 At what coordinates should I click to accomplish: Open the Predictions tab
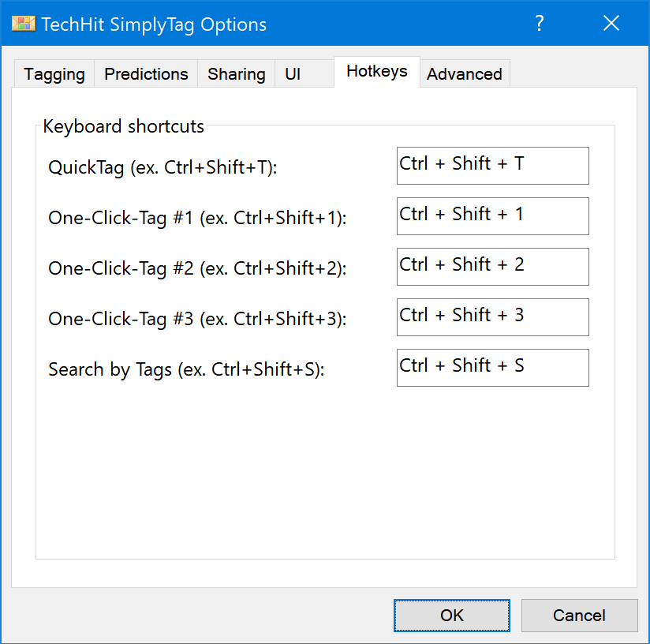[x=146, y=74]
